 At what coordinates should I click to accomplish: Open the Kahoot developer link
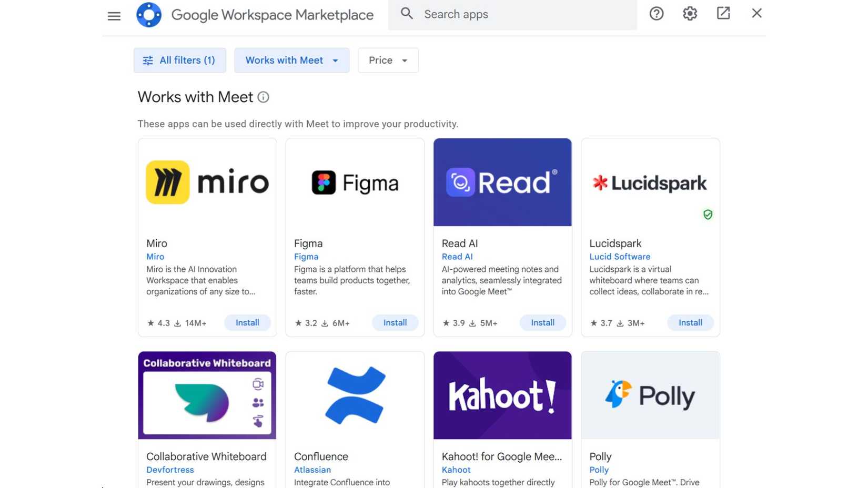pos(456,470)
